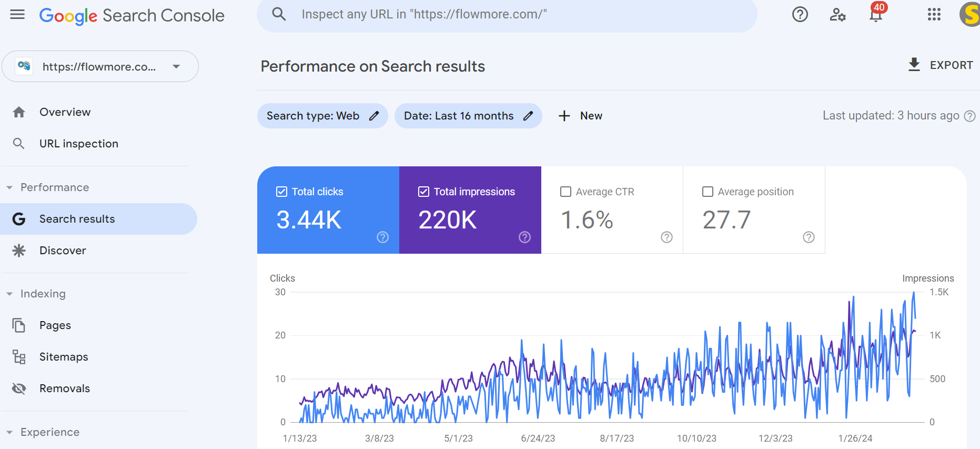The image size is (980, 449).
Task: Click New to add a filter
Action: 580,116
